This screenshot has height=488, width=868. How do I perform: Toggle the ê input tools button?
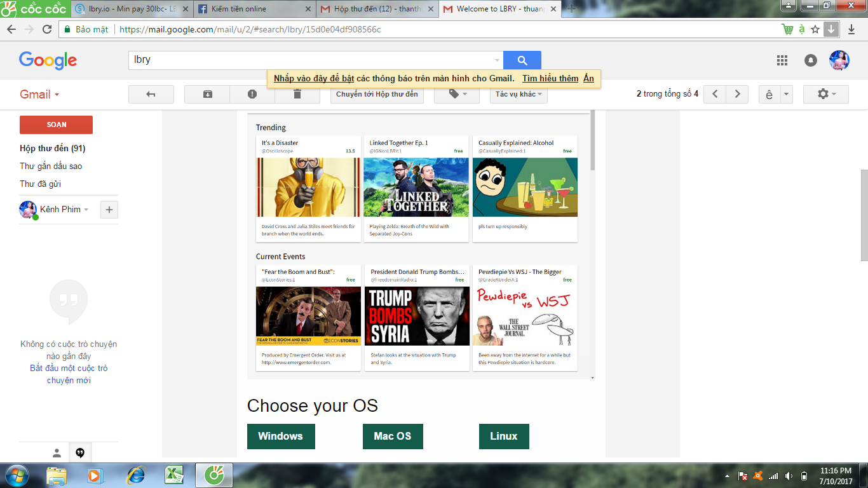coord(770,94)
